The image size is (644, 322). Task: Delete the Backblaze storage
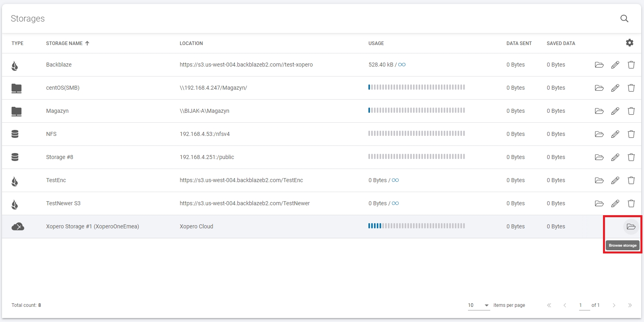631,65
